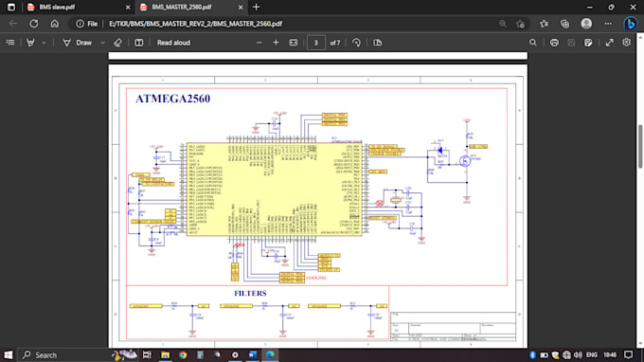Close the BMS_MASTER_2560.pdf tab

[x=241, y=7]
